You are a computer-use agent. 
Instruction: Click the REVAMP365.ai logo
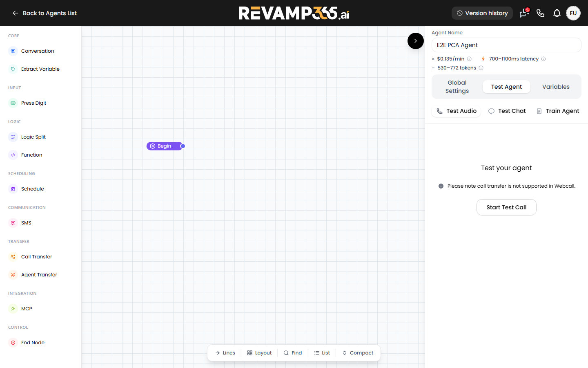pos(294,13)
